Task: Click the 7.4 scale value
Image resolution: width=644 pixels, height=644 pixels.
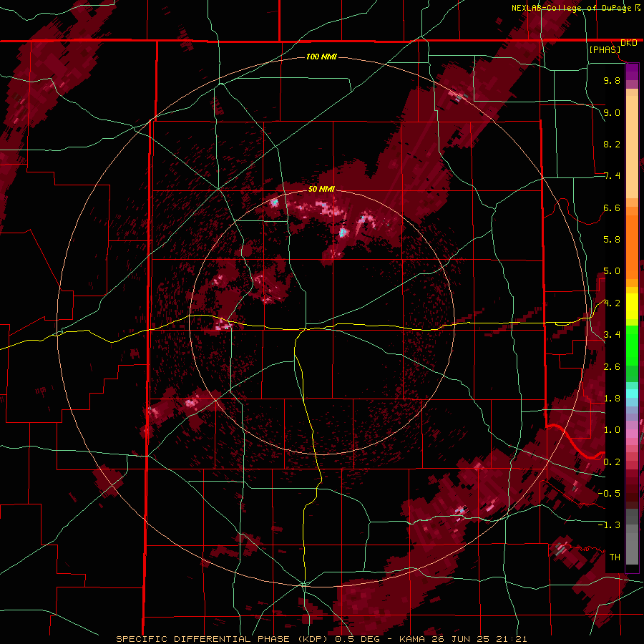Action: 612,176
